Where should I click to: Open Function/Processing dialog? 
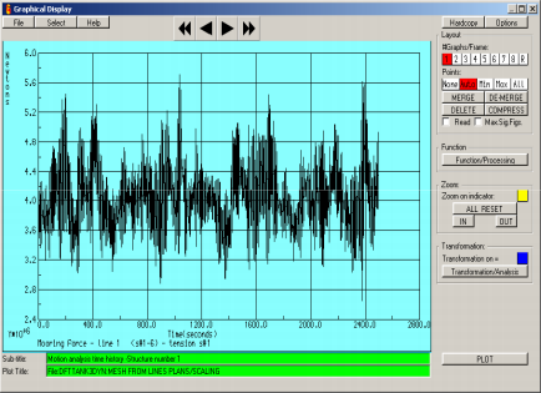pyautogui.click(x=485, y=160)
